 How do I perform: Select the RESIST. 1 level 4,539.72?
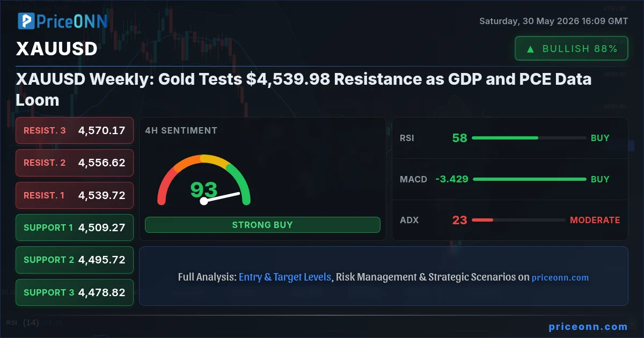click(75, 195)
